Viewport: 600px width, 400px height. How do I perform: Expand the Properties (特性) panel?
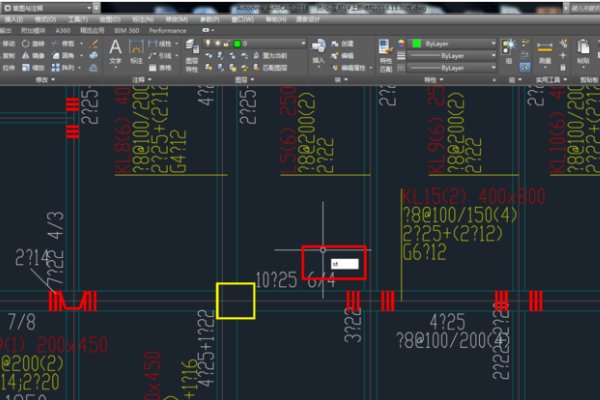(x=432, y=80)
